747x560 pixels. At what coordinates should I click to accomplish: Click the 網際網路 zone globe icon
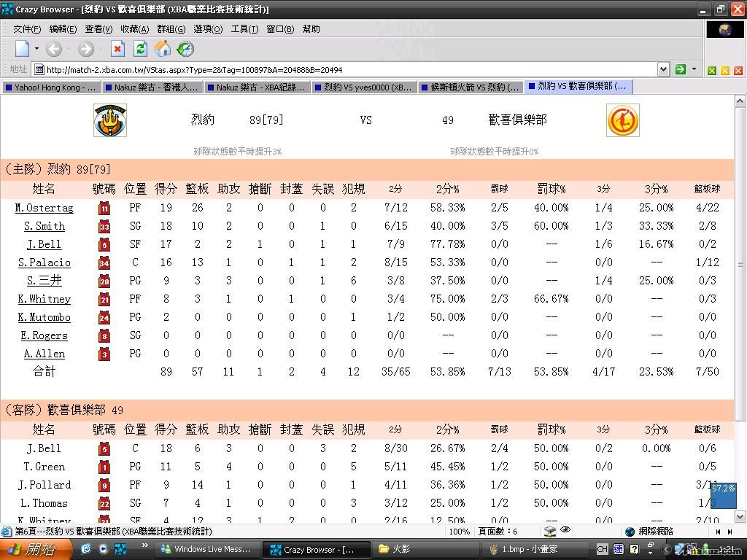coord(630,532)
